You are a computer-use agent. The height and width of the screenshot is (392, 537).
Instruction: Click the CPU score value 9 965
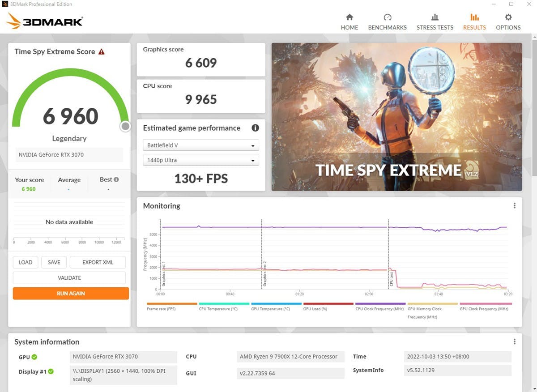(x=201, y=100)
